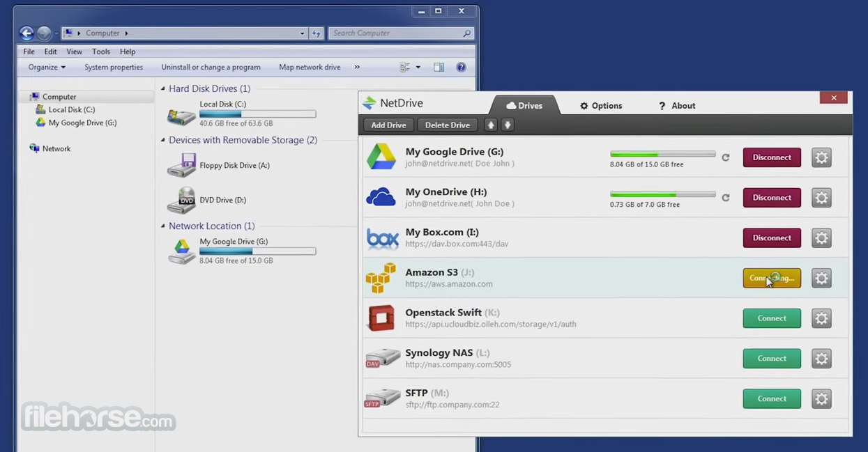This screenshot has height=452, width=868.
Task: Collapse the Hard Disk Drives group
Action: pyautogui.click(x=163, y=89)
